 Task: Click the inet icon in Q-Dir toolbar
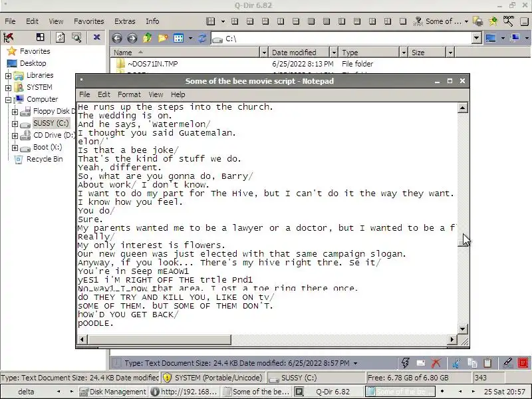(418, 21)
